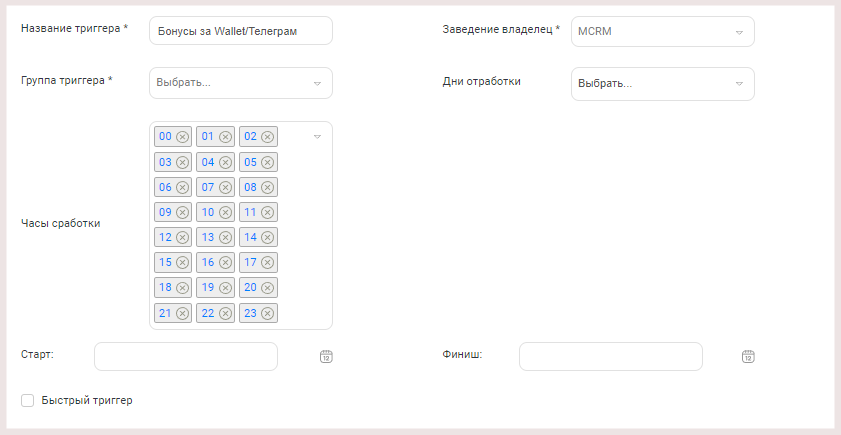Expand Часы сработки hours list arrow
This screenshot has width=841, height=435.
coord(317,137)
